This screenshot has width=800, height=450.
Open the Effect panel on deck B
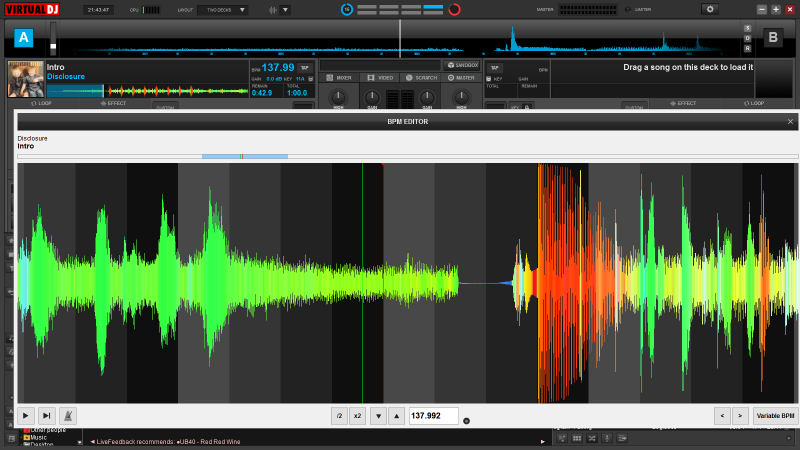click(683, 104)
